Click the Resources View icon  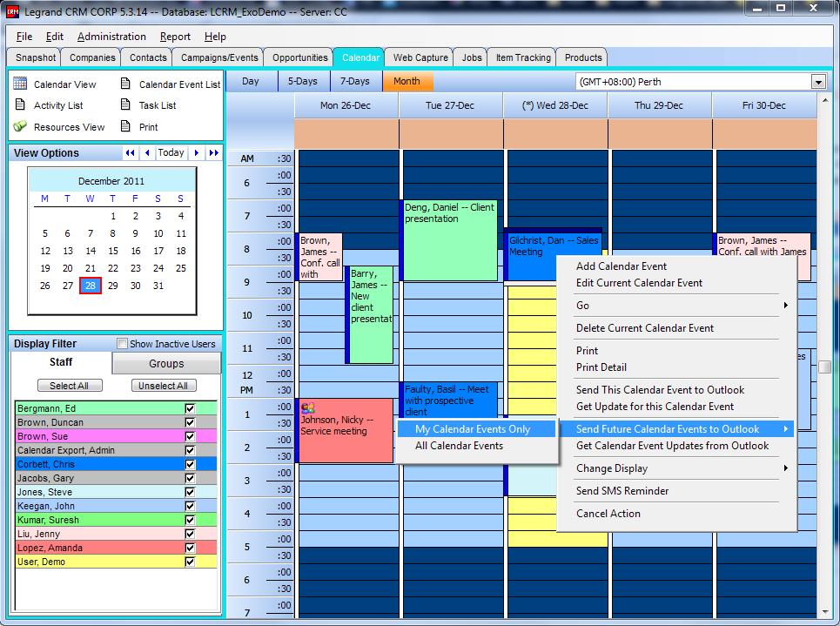click(20, 126)
